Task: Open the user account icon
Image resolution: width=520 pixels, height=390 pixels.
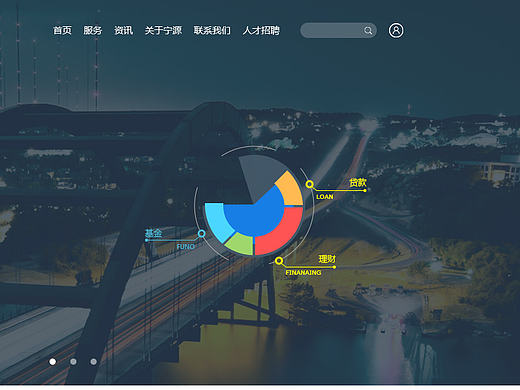Action: (x=396, y=30)
